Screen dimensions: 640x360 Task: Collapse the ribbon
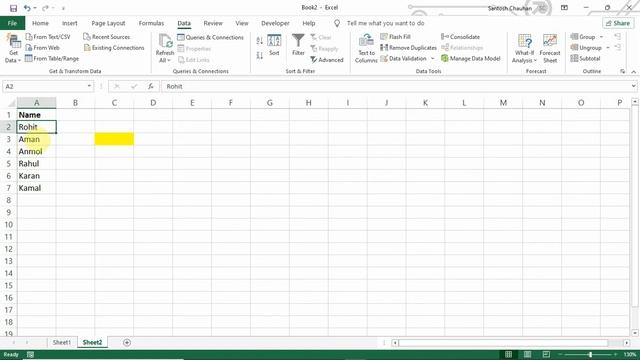pos(633,71)
